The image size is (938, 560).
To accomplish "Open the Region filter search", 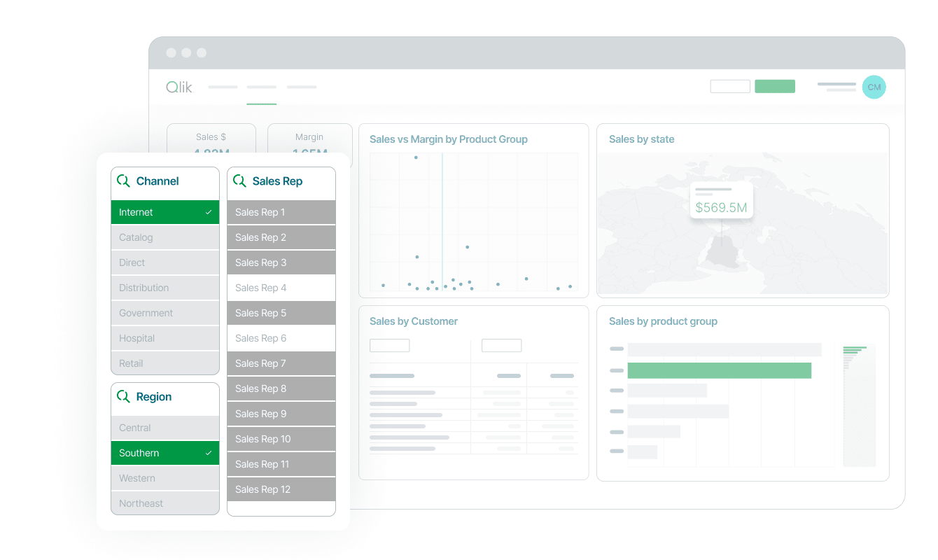I will coord(124,396).
